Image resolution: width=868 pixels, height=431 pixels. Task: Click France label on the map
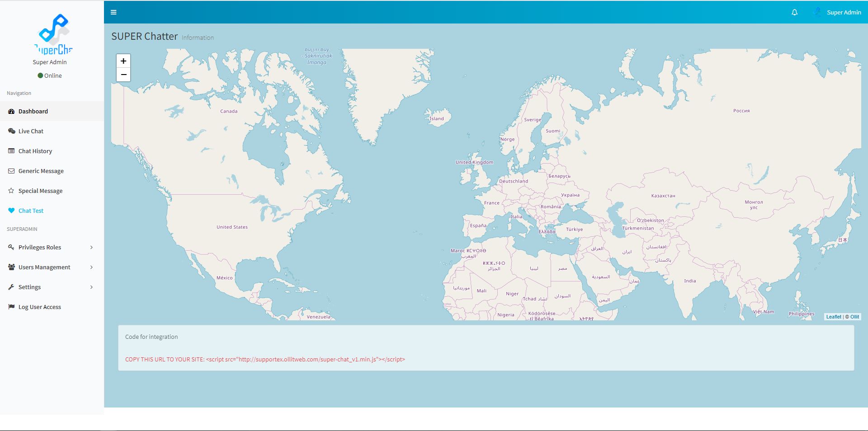(492, 203)
